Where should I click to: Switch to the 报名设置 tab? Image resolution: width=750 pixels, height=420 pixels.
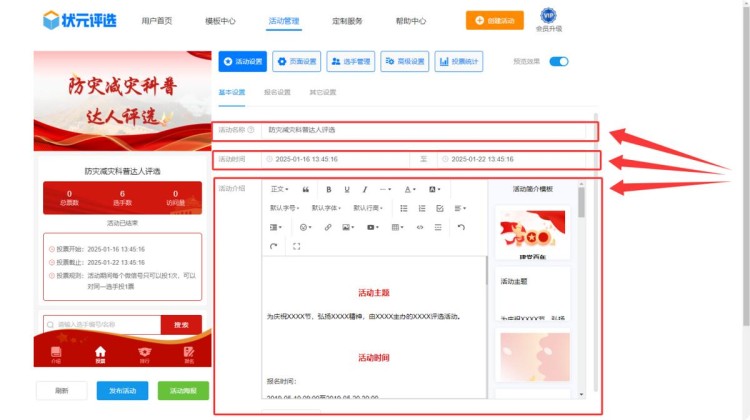click(x=277, y=92)
